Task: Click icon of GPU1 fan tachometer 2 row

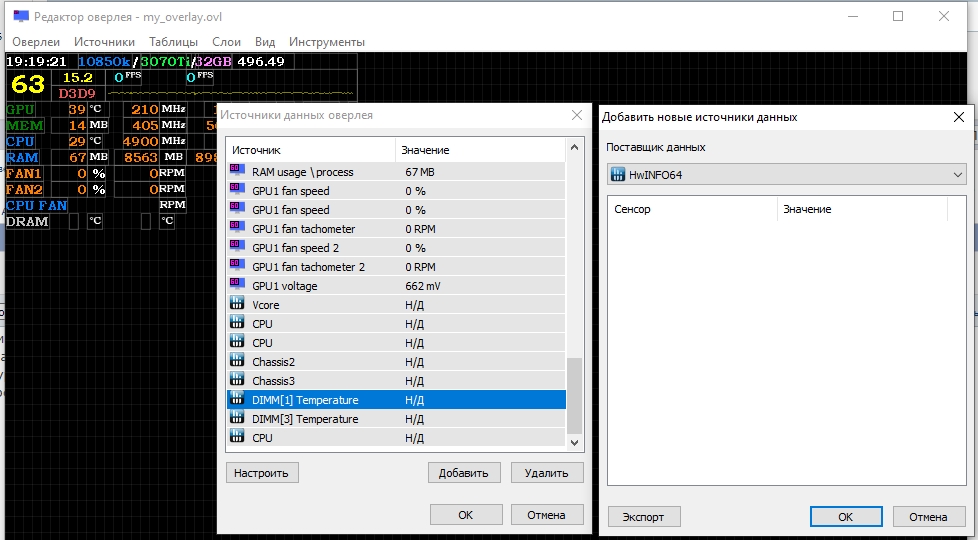Action: (x=236, y=265)
